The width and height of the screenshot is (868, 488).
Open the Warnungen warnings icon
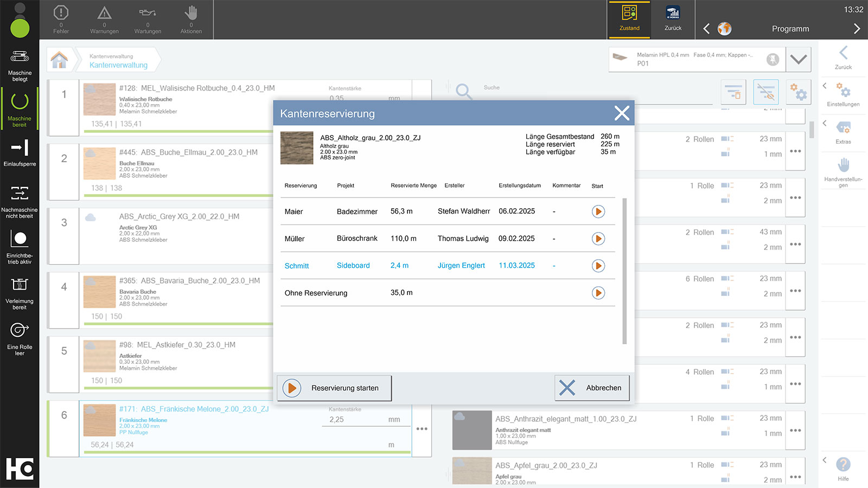click(x=104, y=19)
